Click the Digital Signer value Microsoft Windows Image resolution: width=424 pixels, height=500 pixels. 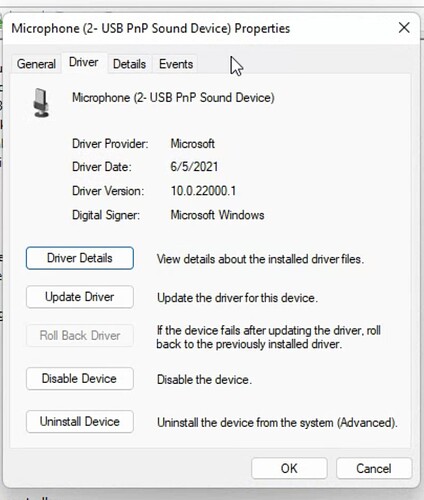click(x=217, y=215)
